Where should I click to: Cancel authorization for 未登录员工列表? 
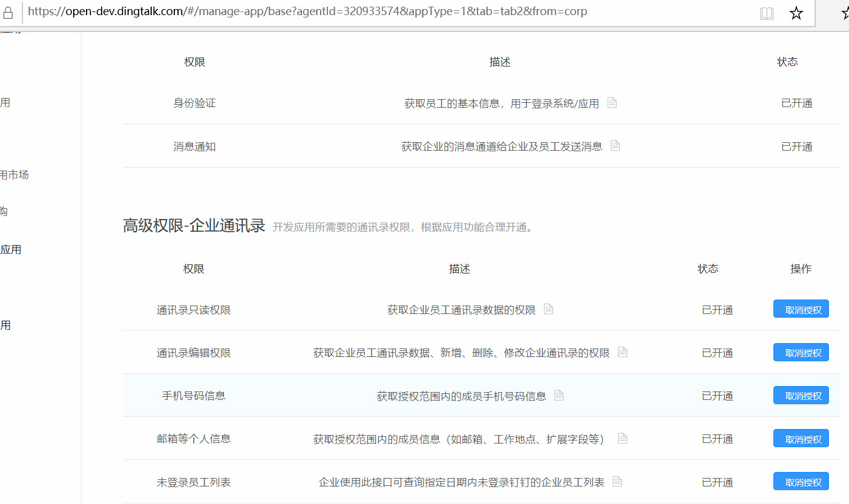click(x=801, y=482)
